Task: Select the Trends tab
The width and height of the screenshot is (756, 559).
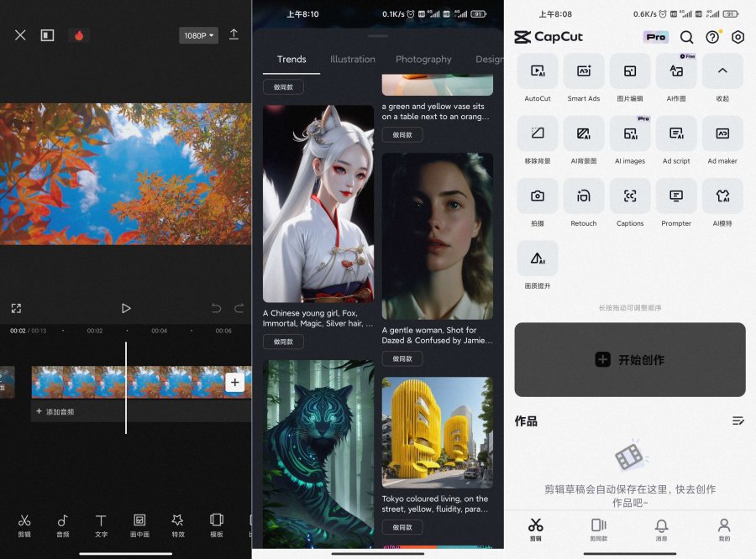Action: point(291,60)
